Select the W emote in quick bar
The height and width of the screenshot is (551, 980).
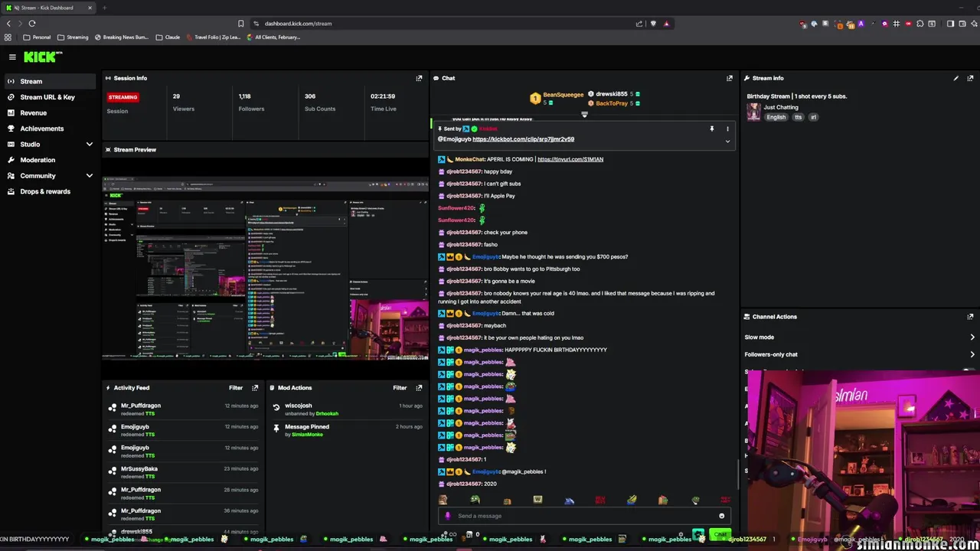click(537, 500)
